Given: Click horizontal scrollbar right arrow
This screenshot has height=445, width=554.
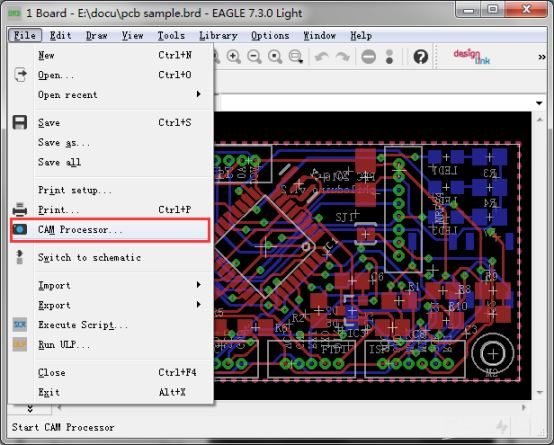Looking at the screenshot, I should coord(524,408).
